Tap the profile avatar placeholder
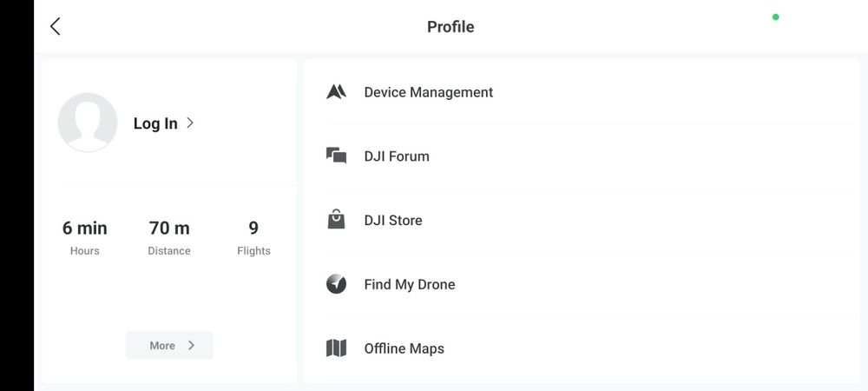Viewport: 868px width, 391px height. tap(88, 123)
